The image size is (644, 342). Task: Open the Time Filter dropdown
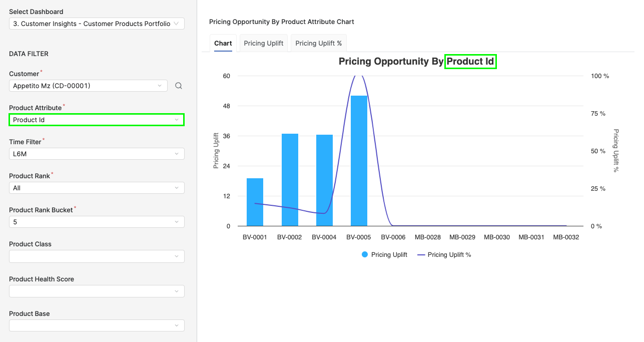[97, 154]
